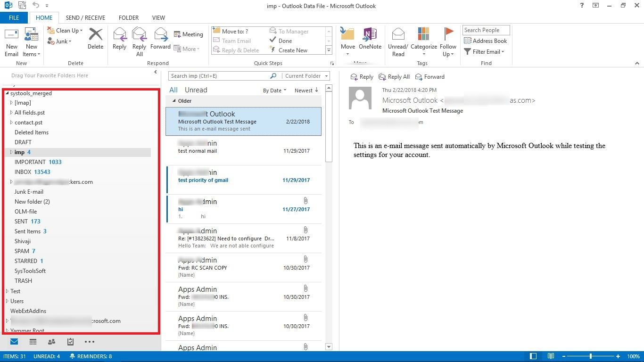Delete the selected message with Delete icon
Image resolution: width=644 pixels, height=362 pixels.
95,35
